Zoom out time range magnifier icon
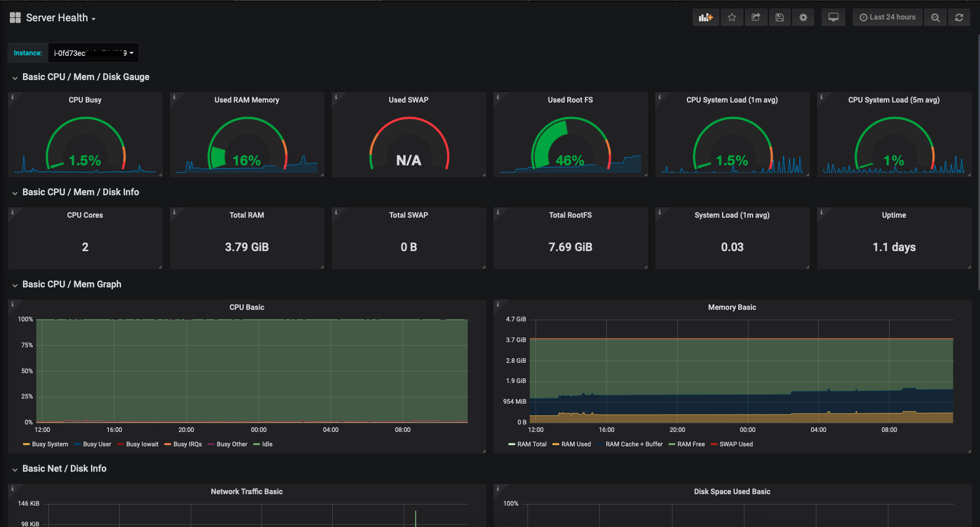The image size is (980, 527). pos(936,17)
